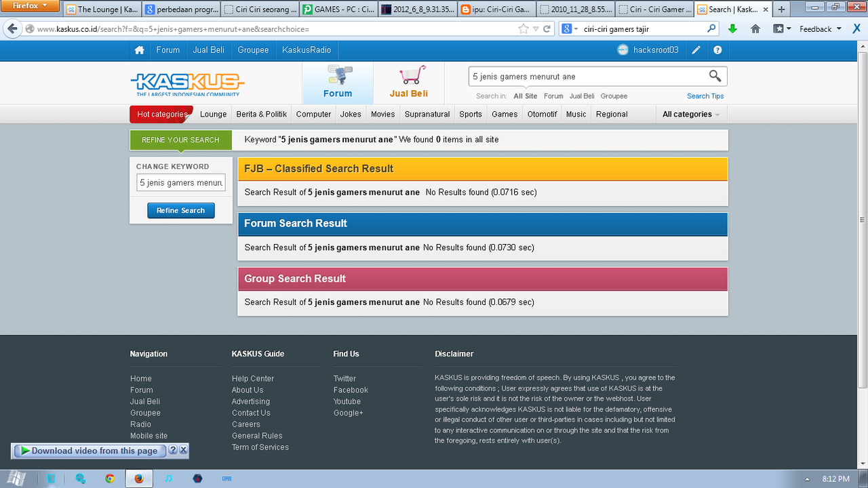Viewport: 868px width, 488px height.
Task: Open the Forum section with speech bubble icon
Action: coord(338,83)
